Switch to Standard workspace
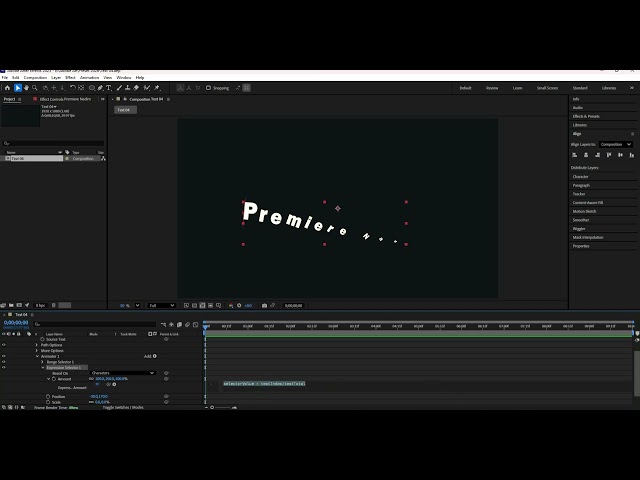 [580, 88]
